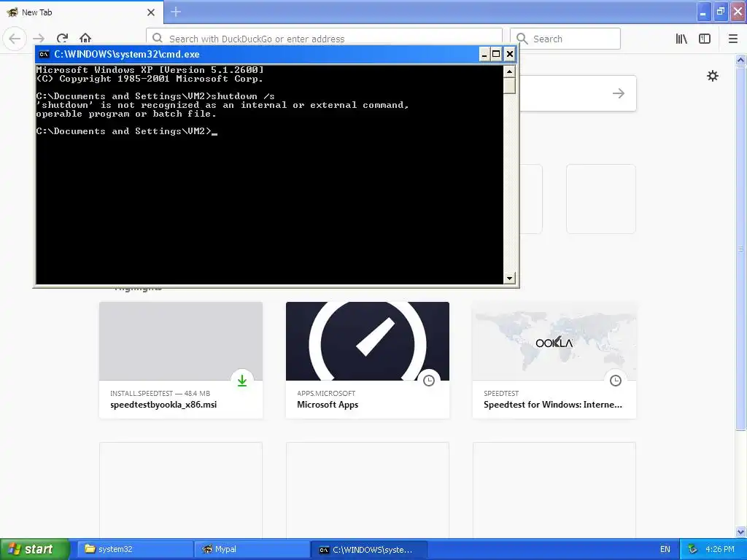Screen dimensions: 747x560
Task: Open the speedtestbyookla_x86.msi highlight
Action: [x=181, y=360]
